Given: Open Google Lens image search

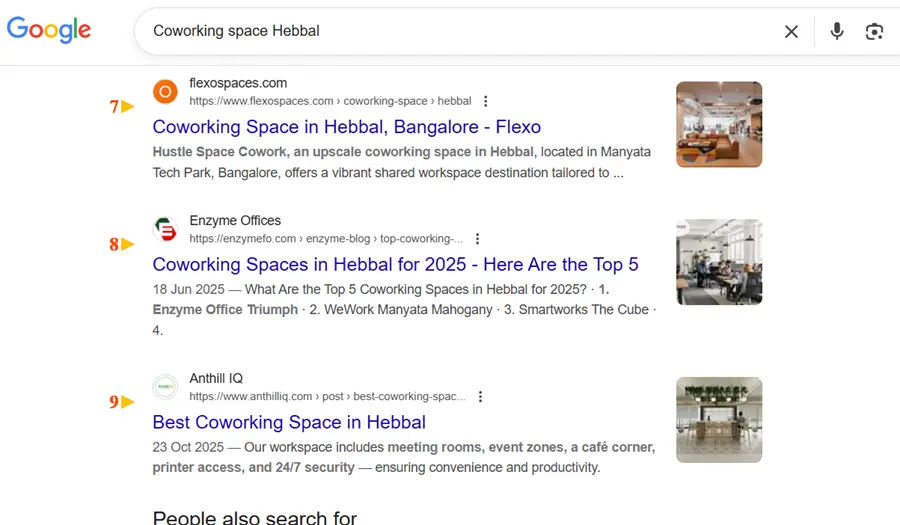Looking at the screenshot, I should (x=874, y=31).
